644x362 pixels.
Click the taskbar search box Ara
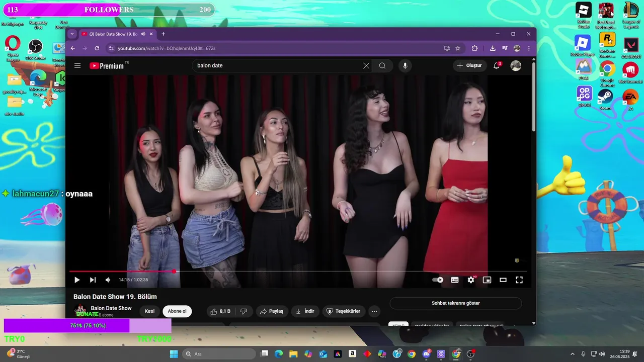coord(219,354)
